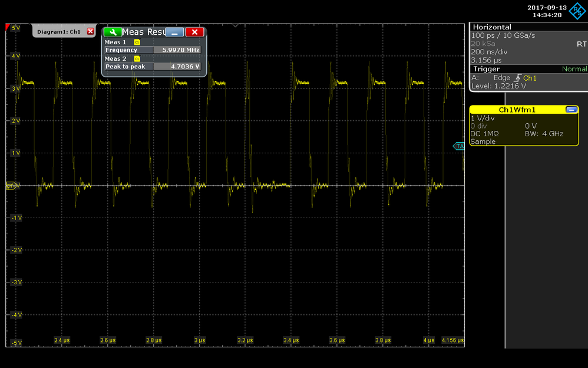
Task: Click the Ch1 trigger source label
Action: point(530,78)
